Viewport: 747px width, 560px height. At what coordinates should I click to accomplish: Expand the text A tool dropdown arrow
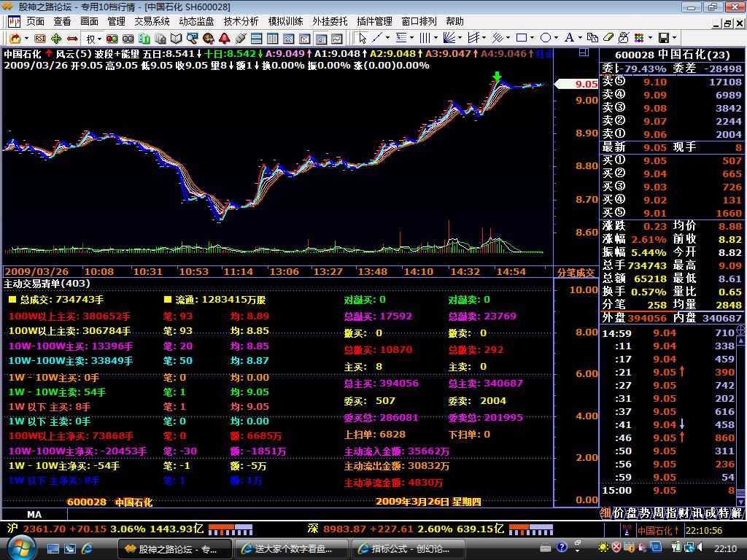(580, 38)
